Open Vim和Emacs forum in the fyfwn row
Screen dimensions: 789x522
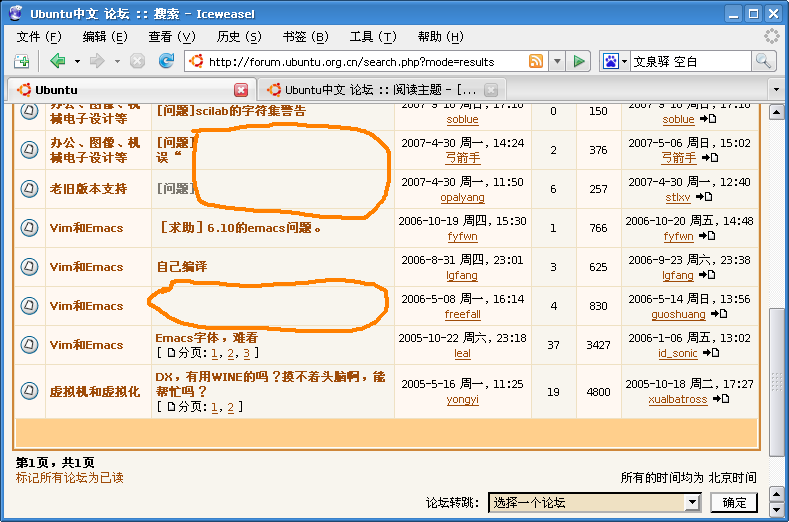click(86, 228)
